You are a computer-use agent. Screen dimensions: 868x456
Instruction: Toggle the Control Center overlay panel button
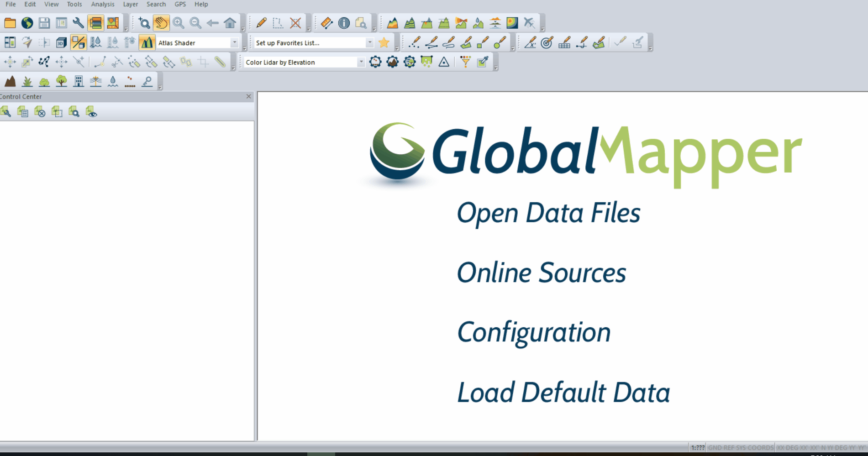pos(95,23)
